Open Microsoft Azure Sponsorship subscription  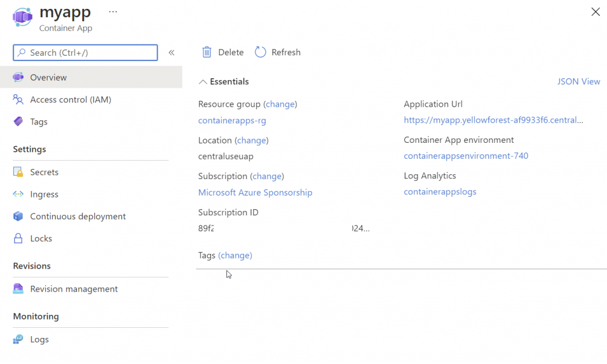255,193
